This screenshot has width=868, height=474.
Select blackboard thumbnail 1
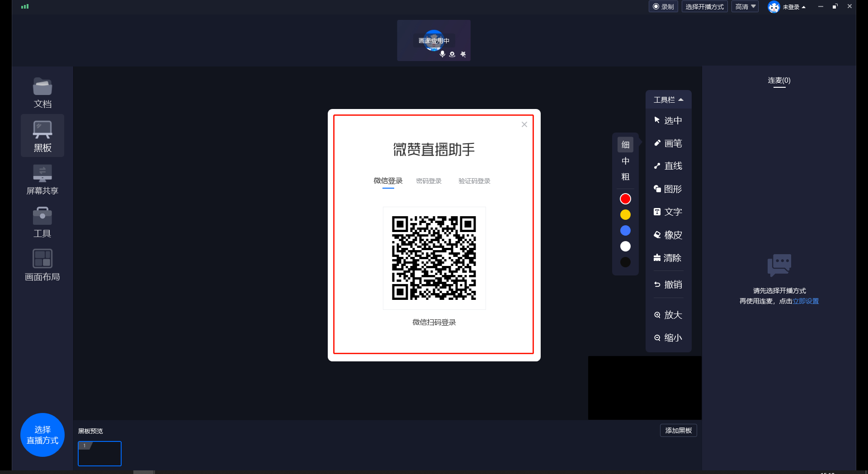click(99, 454)
